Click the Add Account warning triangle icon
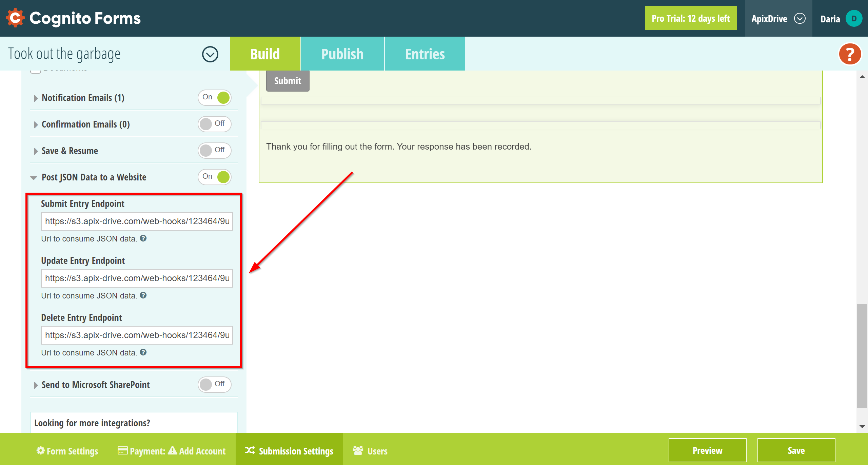Screen dimensions: 868x465 (172, 450)
